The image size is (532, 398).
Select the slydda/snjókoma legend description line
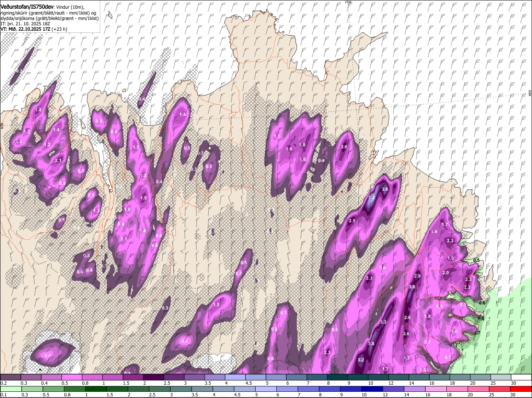(x=49, y=18)
